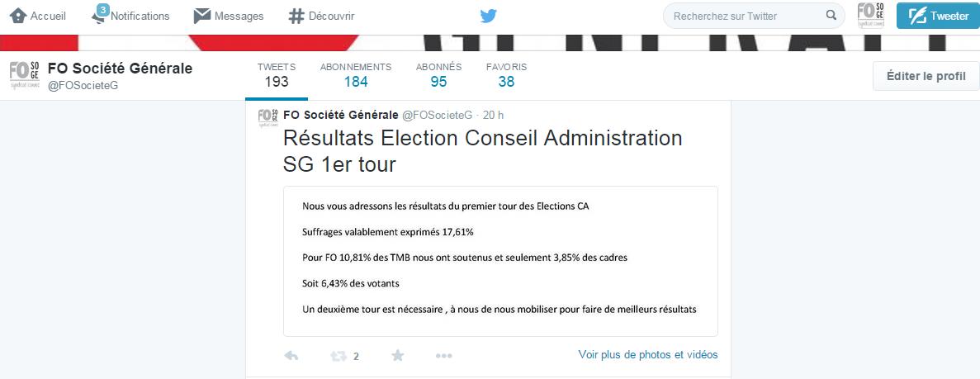Screen dimensions: 980x379
Task: Favorite the tweet with the star
Action: coord(397,355)
